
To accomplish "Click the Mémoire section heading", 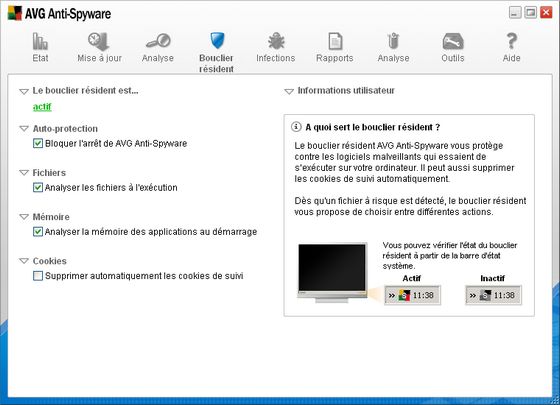I will click(x=51, y=217).
